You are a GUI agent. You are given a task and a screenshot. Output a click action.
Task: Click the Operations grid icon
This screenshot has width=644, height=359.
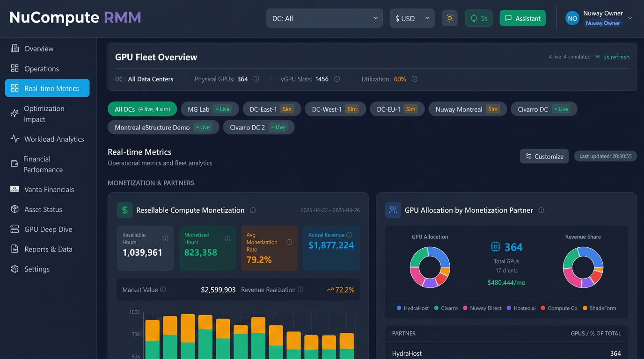pyautogui.click(x=15, y=68)
